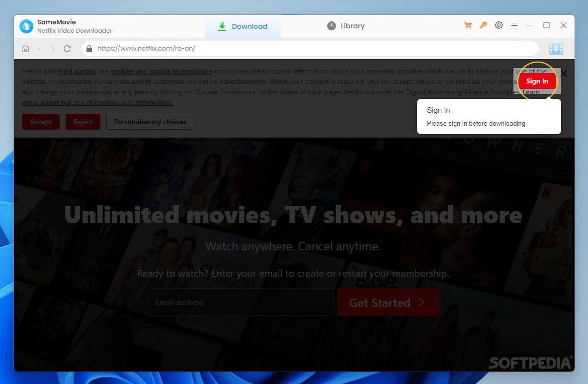Open the shopping cart purchase icon
The height and width of the screenshot is (384, 588).
pyautogui.click(x=468, y=25)
